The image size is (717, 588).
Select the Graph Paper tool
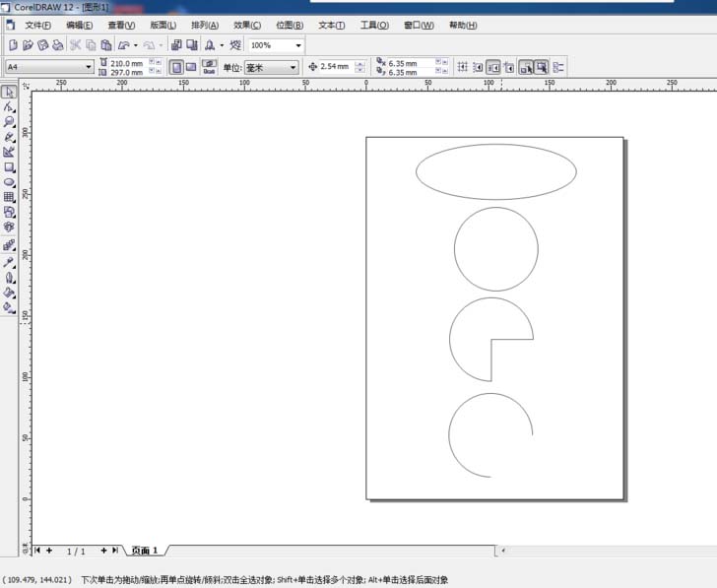pyautogui.click(x=9, y=197)
